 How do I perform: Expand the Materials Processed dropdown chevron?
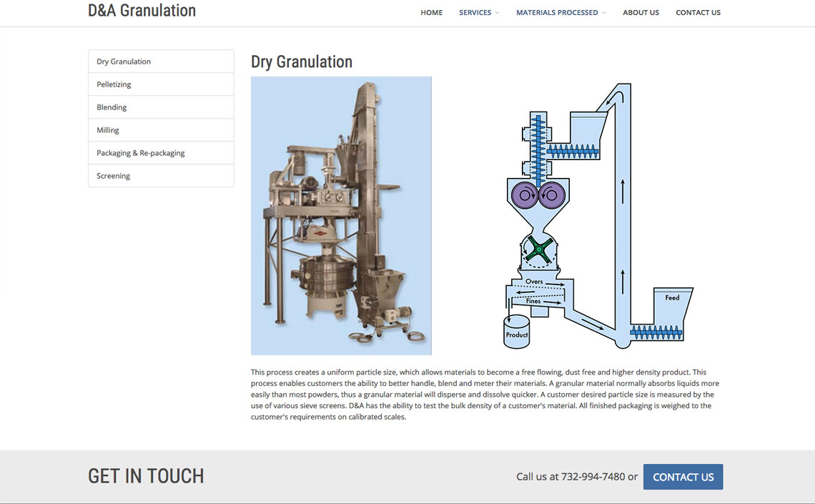pos(604,13)
